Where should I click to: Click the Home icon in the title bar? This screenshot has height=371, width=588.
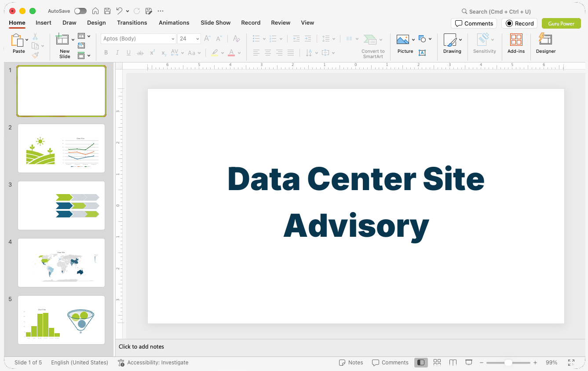pyautogui.click(x=95, y=11)
